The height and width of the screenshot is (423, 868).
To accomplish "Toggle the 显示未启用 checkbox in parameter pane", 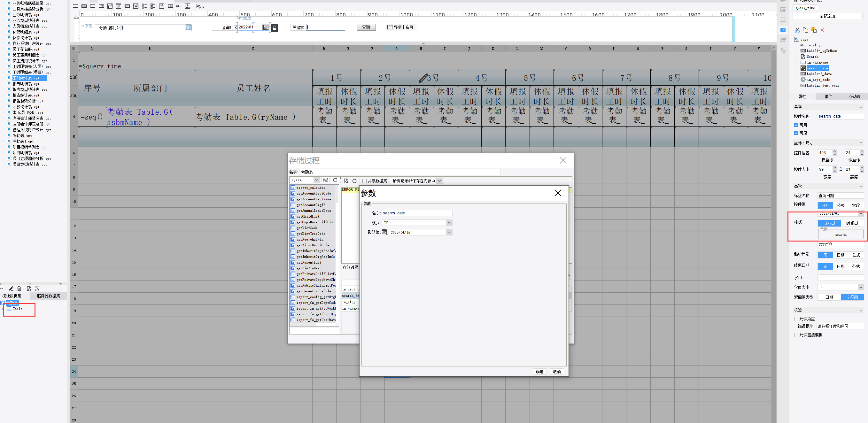I will (x=391, y=27).
